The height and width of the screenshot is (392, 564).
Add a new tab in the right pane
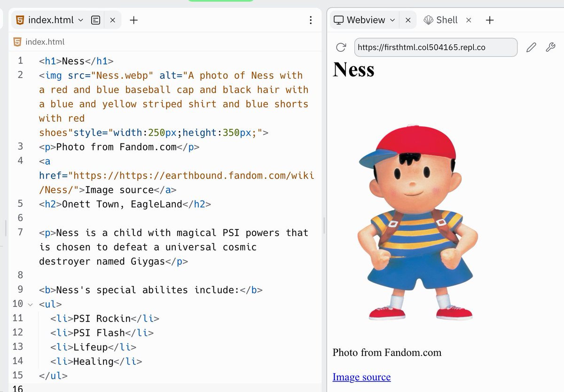click(490, 20)
